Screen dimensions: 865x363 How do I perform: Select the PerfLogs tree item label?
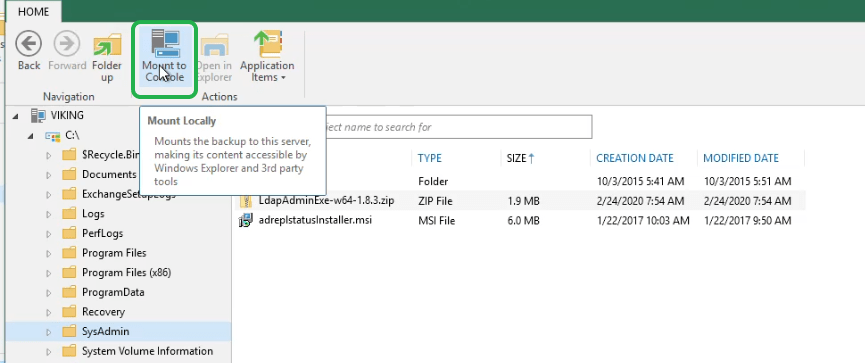coord(102,233)
